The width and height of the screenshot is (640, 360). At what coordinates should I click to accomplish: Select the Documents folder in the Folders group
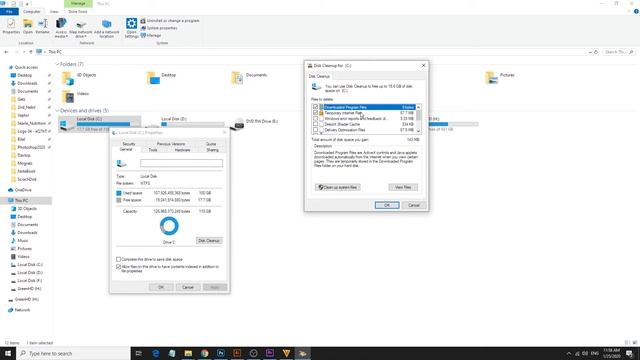point(249,78)
